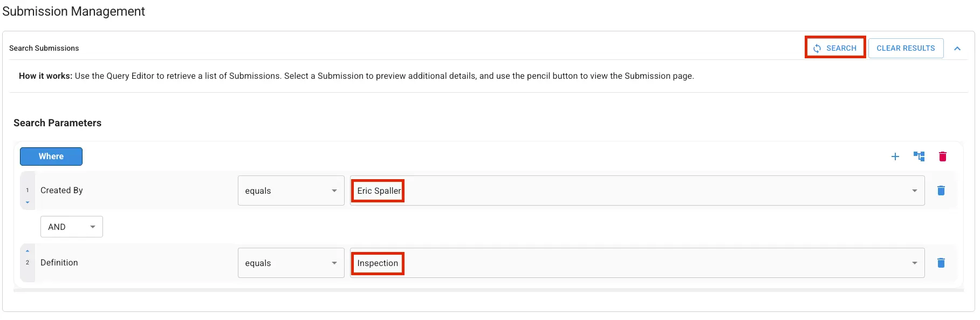Screen dimensions: 980x320
Task: Open the Inspection value dropdown
Action: click(x=914, y=263)
